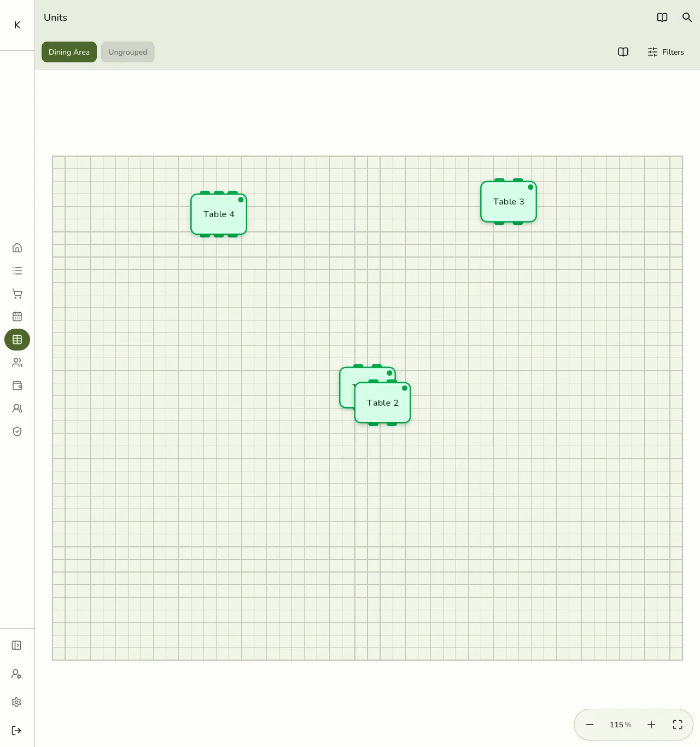Open the book icon beside search
Screen dimensions: 700x747
click(x=662, y=17)
